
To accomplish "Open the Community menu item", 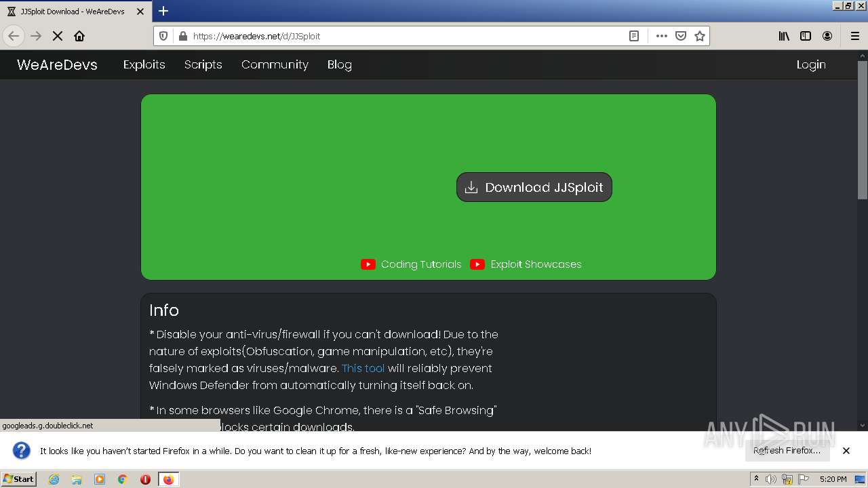I will point(275,64).
